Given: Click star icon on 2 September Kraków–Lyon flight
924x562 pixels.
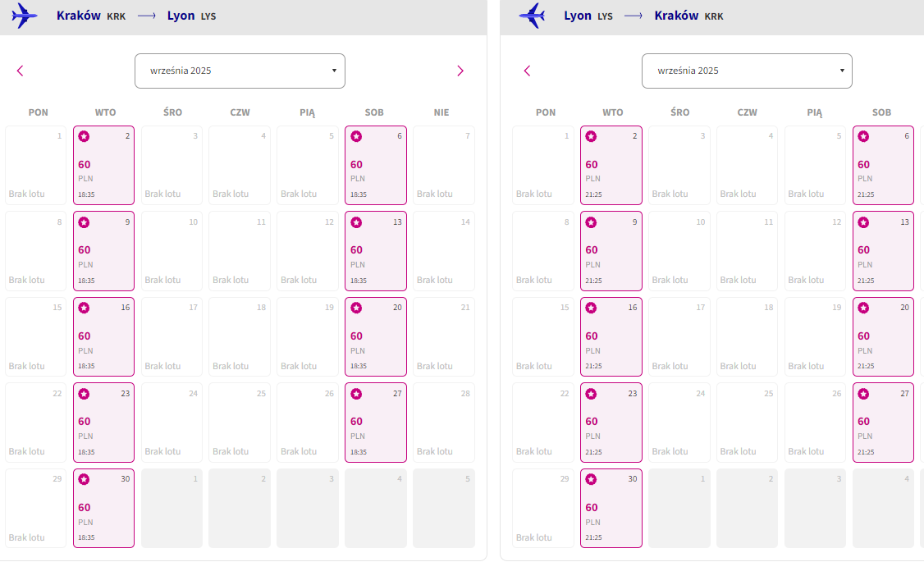Looking at the screenshot, I should pos(85,137).
